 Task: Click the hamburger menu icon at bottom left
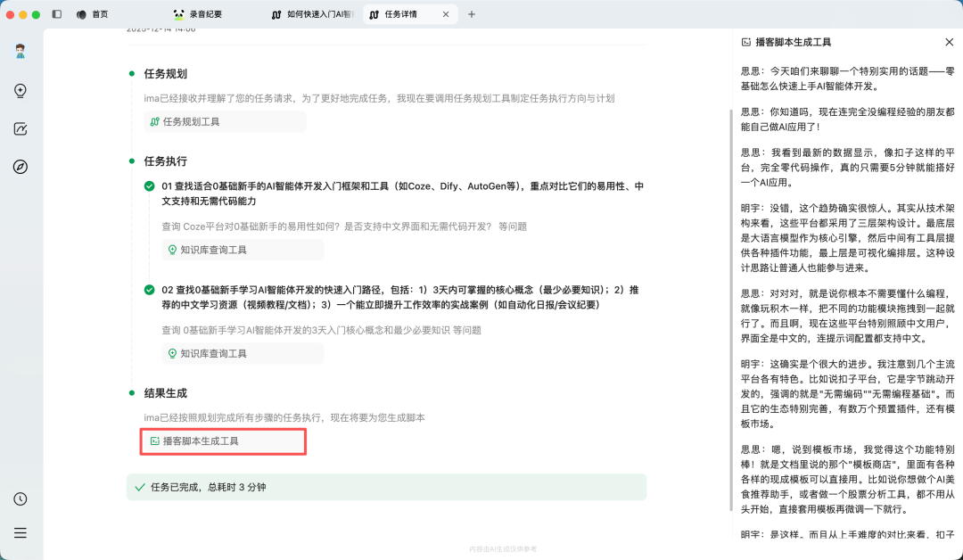21,532
